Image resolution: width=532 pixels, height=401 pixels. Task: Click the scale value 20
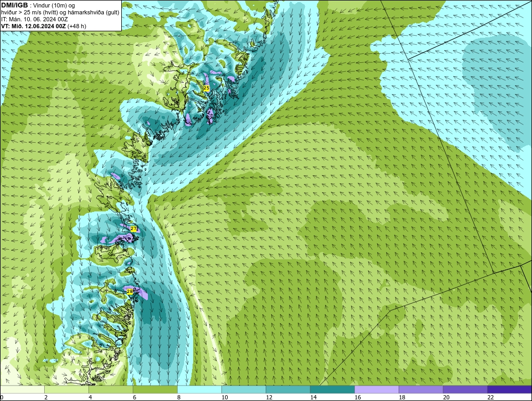pos(446,398)
